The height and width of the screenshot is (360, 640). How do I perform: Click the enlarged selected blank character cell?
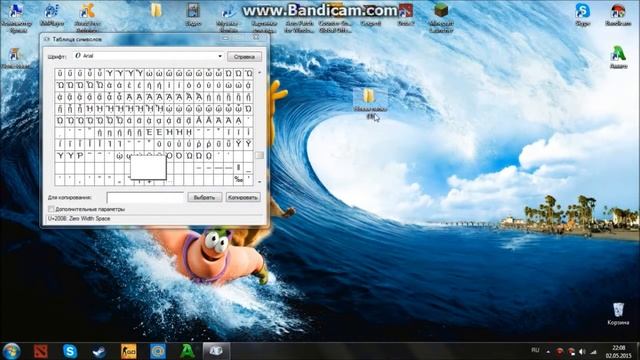coord(148,167)
